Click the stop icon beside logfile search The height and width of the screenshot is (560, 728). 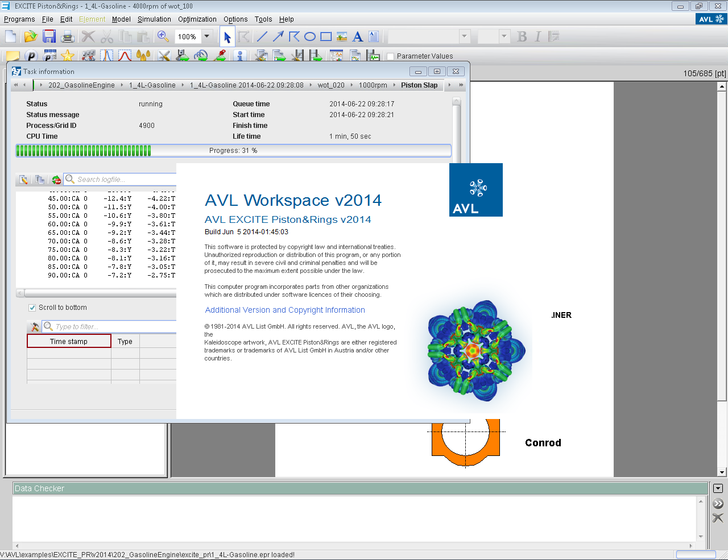pos(56,180)
